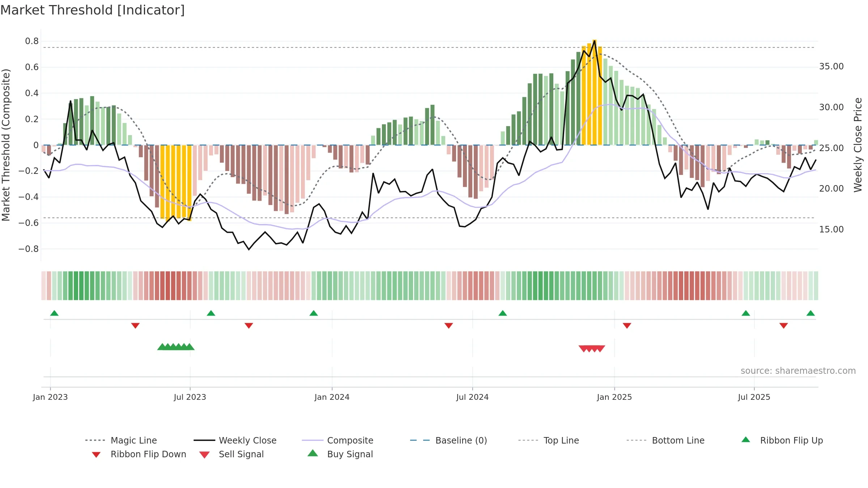Click the Bottom Line legend entry
The width and height of the screenshot is (868, 488).
[x=665, y=440]
